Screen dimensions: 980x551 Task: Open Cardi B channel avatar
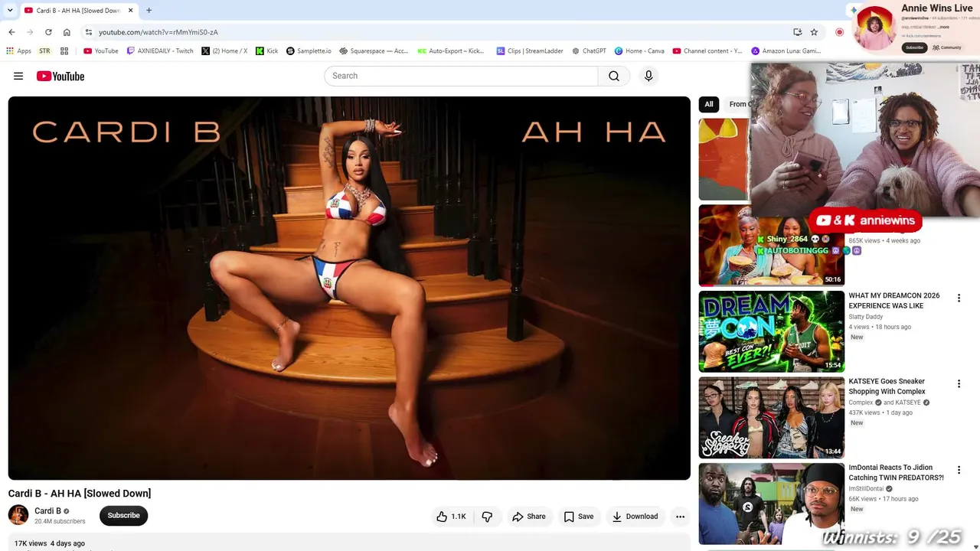tap(18, 515)
